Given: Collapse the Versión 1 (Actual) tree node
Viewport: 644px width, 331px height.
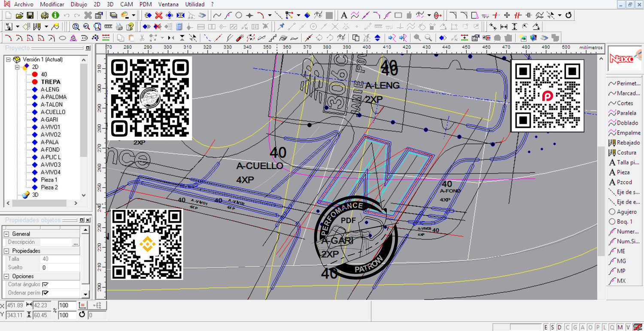Looking at the screenshot, I should tap(8, 60).
